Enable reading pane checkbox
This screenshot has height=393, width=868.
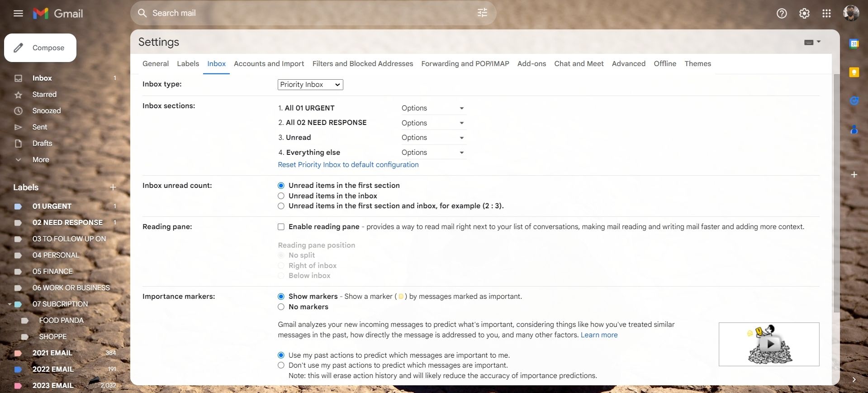(x=281, y=227)
